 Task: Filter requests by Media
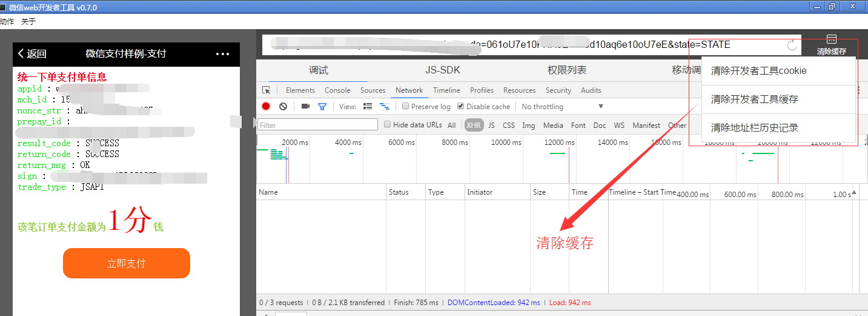pyautogui.click(x=553, y=125)
